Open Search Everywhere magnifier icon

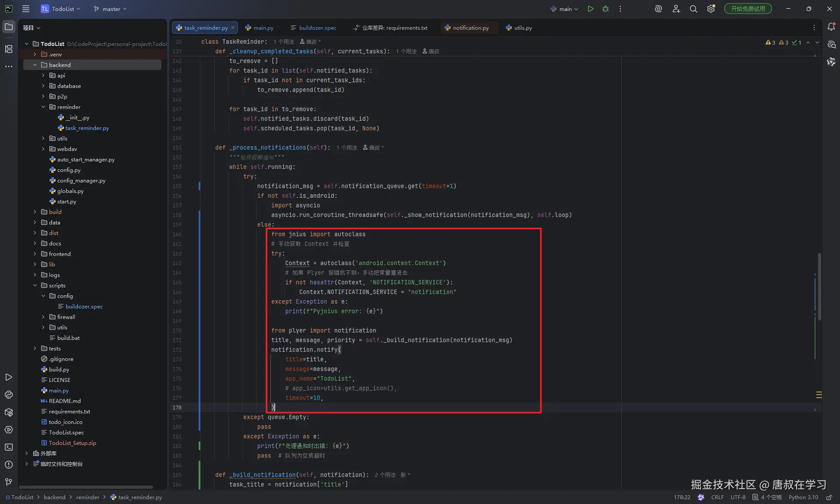tap(693, 9)
